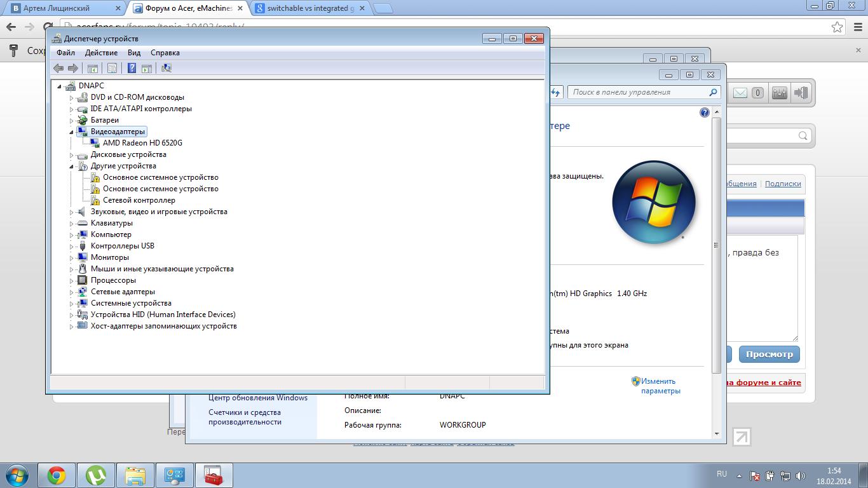Open the Windows Start menu

16,475
